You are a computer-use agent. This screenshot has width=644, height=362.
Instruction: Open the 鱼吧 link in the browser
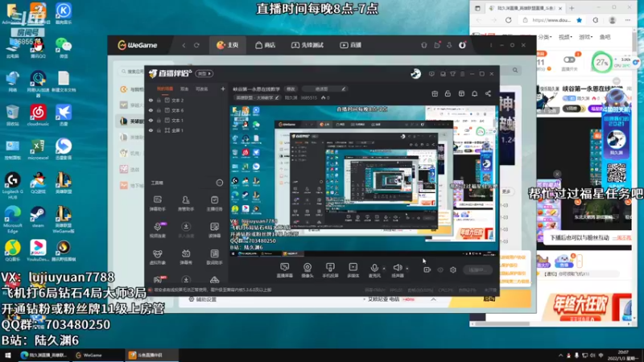pos(605,37)
